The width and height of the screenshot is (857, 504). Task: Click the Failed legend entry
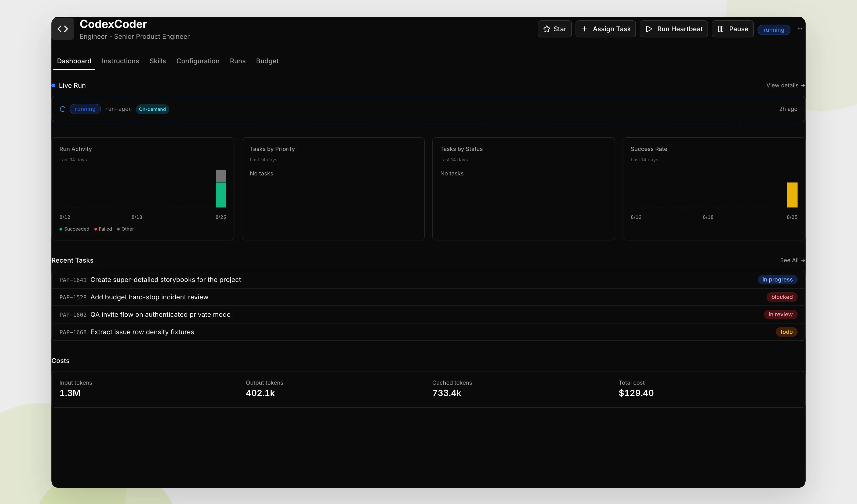tap(103, 229)
